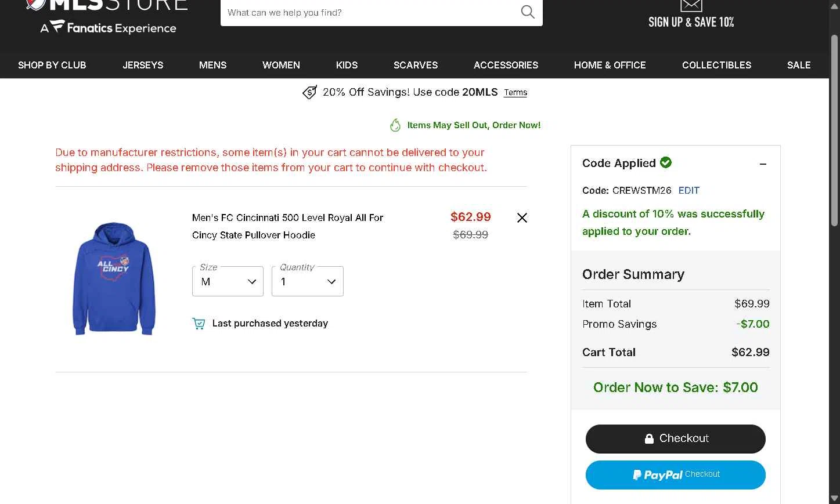
Task: Click Order Now to Save $7.00 text
Action: click(x=675, y=387)
